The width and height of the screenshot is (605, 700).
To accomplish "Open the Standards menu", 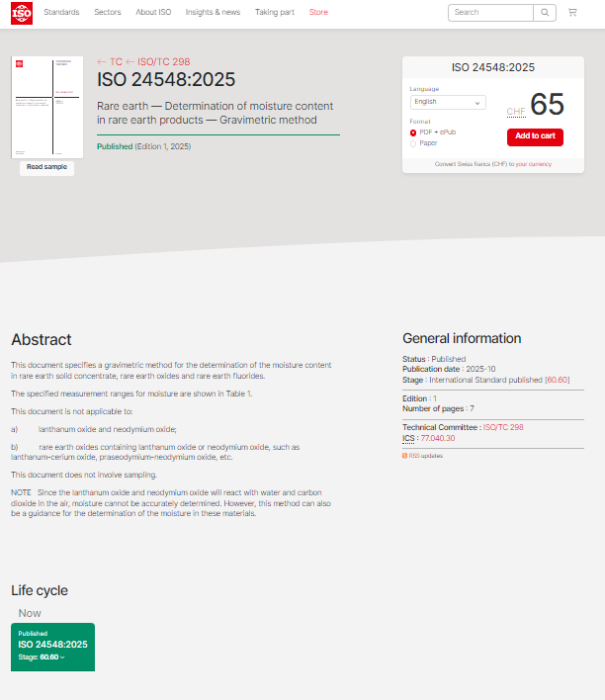I will click(x=61, y=13).
